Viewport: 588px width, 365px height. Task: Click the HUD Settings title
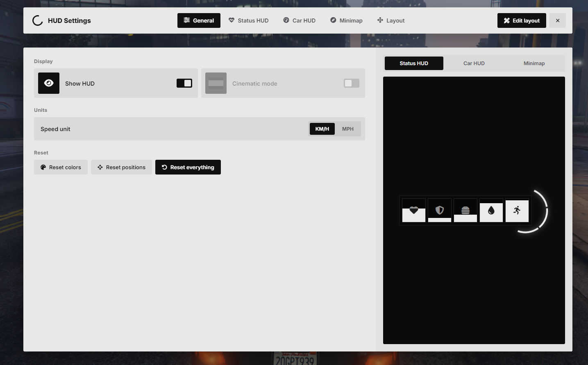pyautogui.click(x=69, y=20)
